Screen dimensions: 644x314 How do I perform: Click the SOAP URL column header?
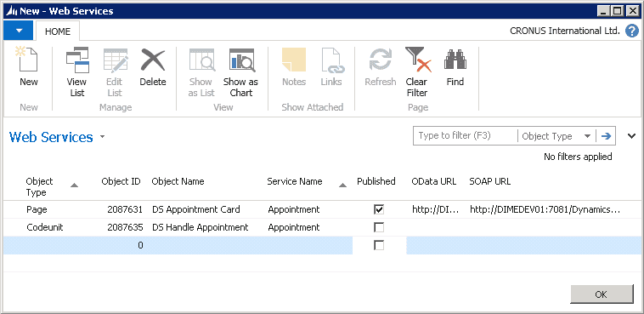(x=490, y=181)
